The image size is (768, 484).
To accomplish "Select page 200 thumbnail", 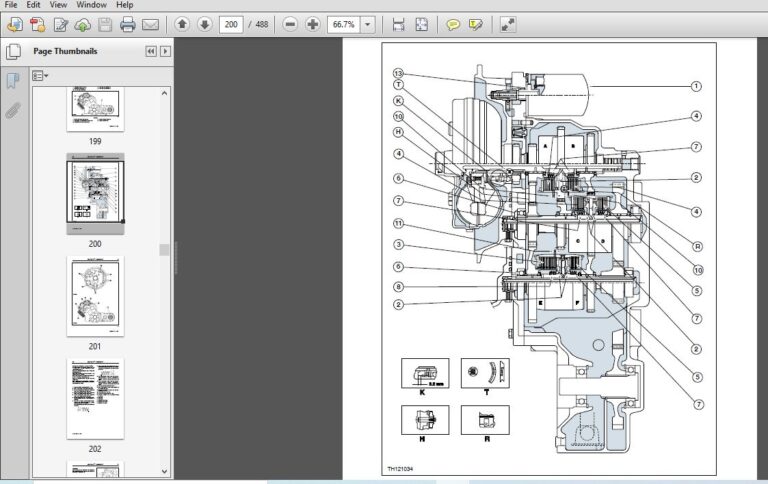I will (96, 194).
